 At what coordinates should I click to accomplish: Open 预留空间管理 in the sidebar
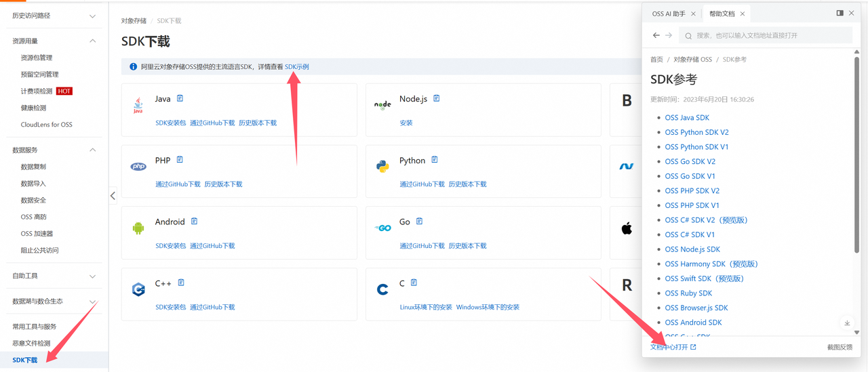point(39,75)
